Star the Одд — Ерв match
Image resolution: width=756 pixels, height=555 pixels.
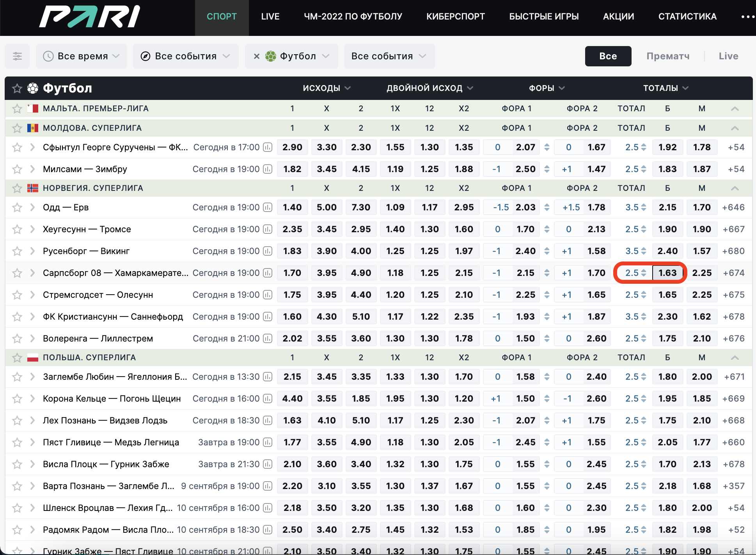tap(17, 207)
